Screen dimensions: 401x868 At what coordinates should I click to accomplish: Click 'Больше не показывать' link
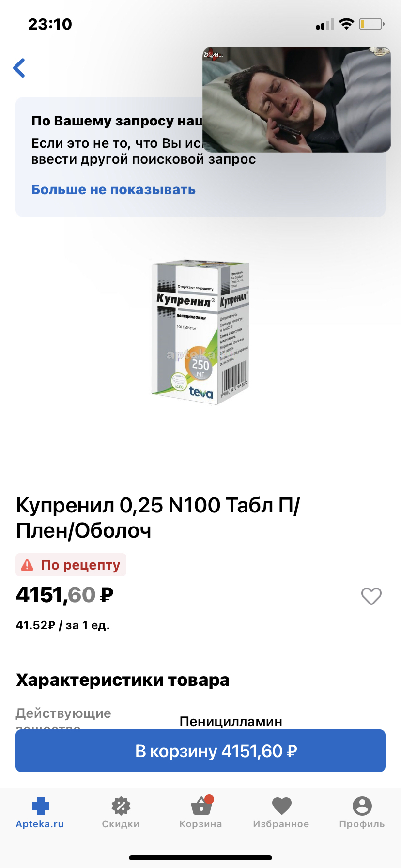113,190
